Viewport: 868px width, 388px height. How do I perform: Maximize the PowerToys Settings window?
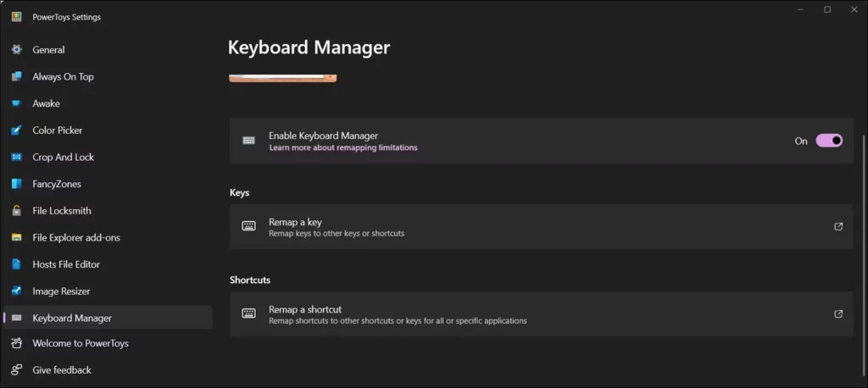[827, 9]
